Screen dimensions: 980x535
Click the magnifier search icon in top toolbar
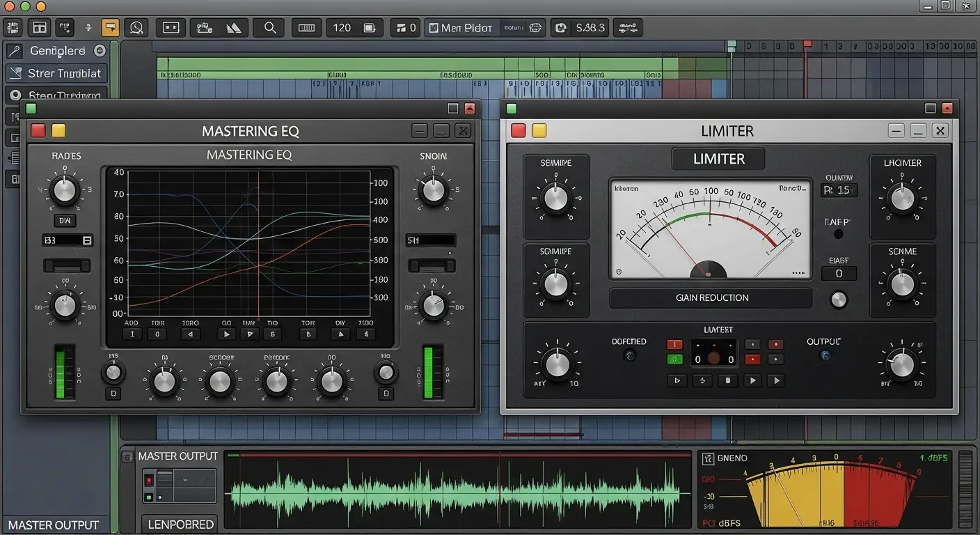coord(269,28)
